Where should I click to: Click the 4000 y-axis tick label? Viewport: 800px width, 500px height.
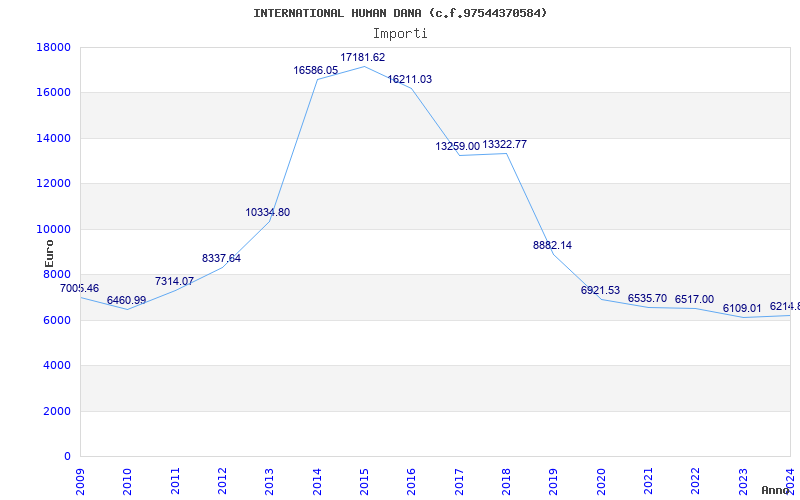pyautogui.click(x=57, y=366)
